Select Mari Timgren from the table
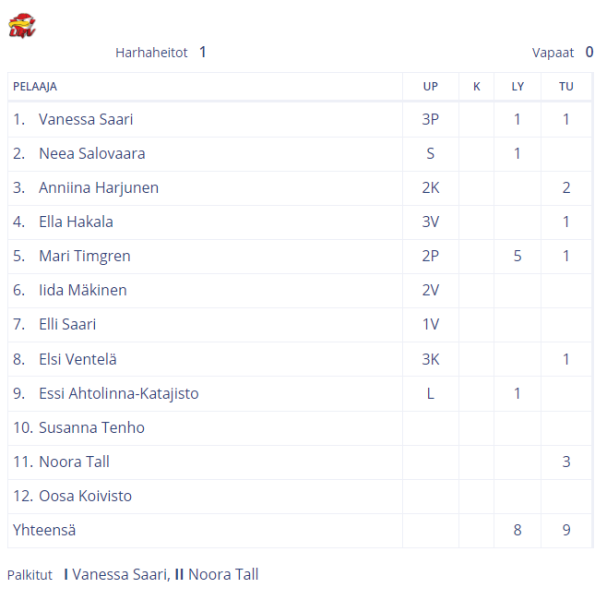The image size is (595, 600). 85,256
